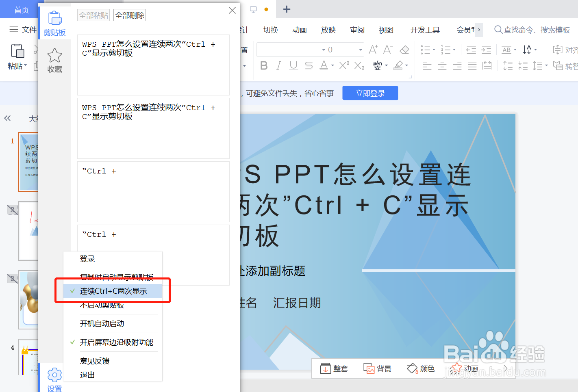
Task: Click the 粘贴 paste clipboard icon
Action: (x=17, y=51)
